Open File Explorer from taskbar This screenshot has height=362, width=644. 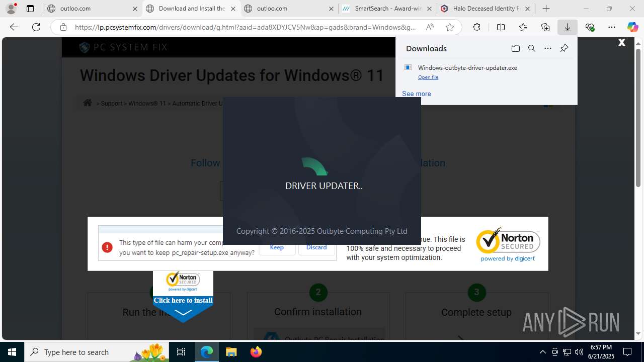click(231, 352)
